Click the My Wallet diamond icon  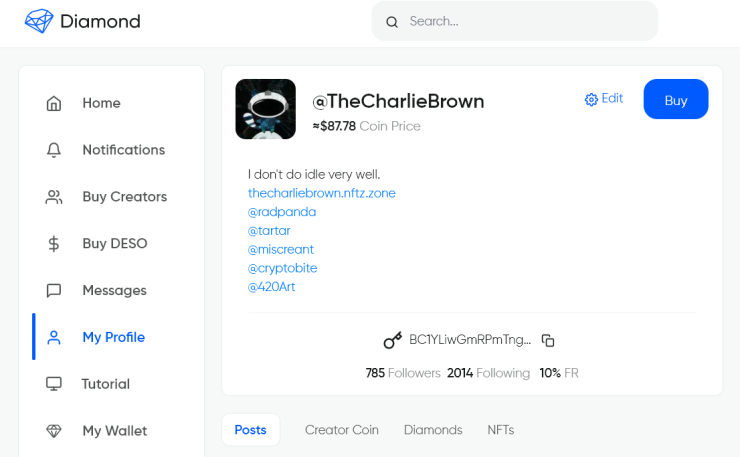click(x=54, y=431)
